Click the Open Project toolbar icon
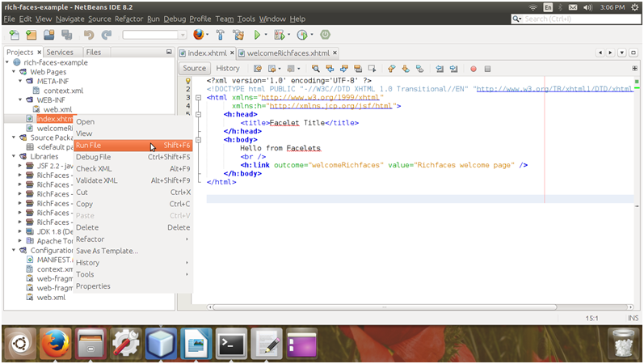The width and height of the screenshot is (644, 364). [48, 35]
